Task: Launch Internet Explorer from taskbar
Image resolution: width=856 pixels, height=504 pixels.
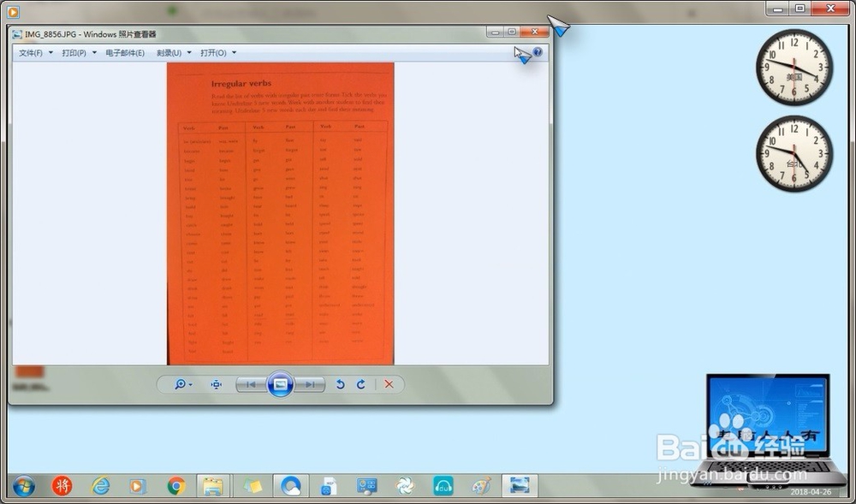Action: (100, 485)
